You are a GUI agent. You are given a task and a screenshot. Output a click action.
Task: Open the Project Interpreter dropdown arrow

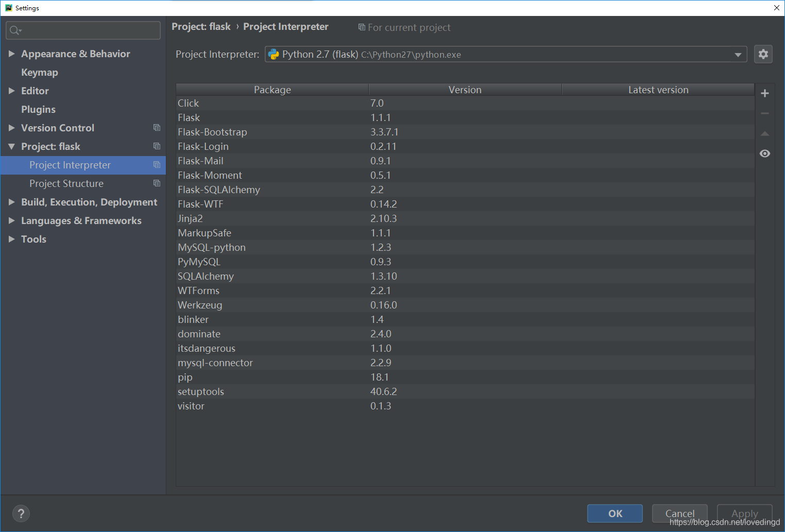738,55
